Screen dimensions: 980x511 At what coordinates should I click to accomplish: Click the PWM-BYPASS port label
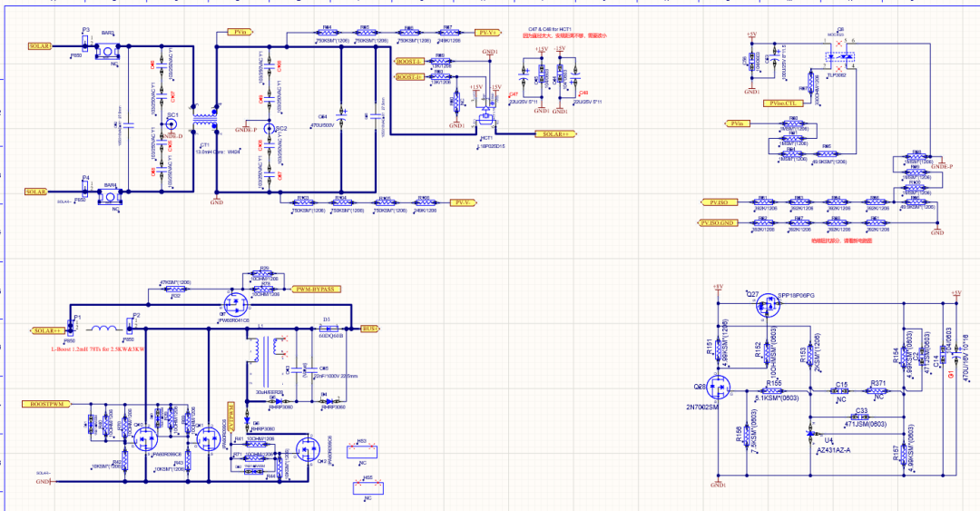click(315, 290)
